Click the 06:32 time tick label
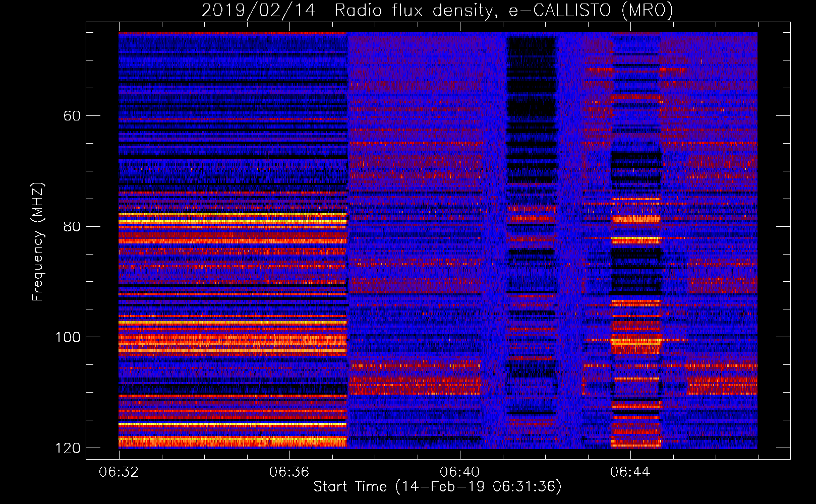The height and width of the screenshot is (504, 816). [x=119, y=472]
